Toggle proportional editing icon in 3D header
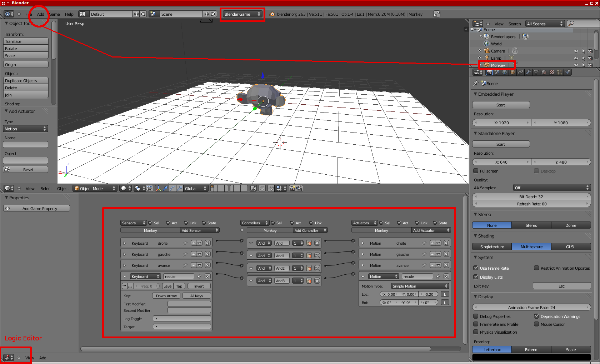The height and width of the screenshot is (364, 600). [262, 188]
